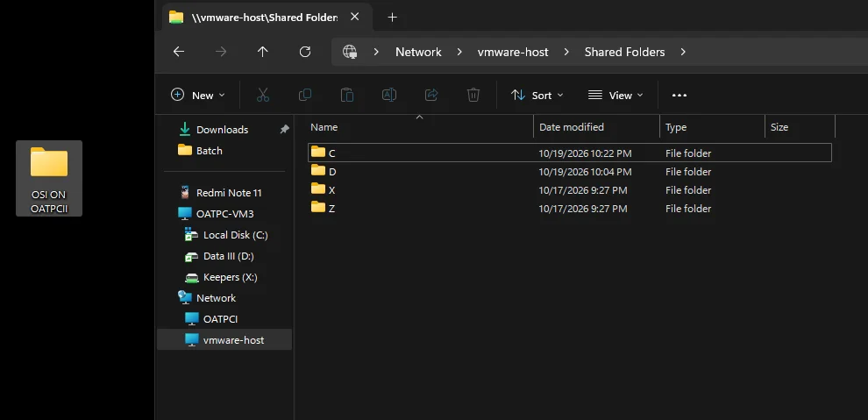The height and width of the screenshot is (420, 868).
Task: Select the Z folder icon in file list
Action: [318, 208]
